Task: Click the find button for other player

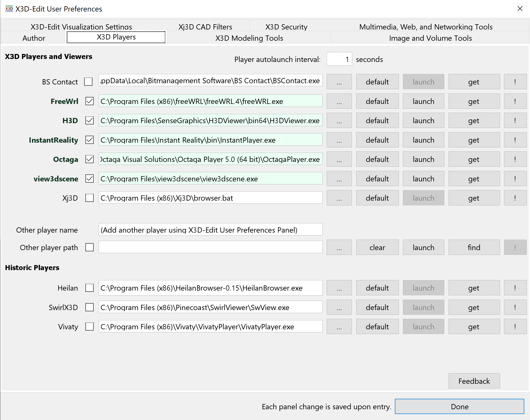Action: pos(474,247)
